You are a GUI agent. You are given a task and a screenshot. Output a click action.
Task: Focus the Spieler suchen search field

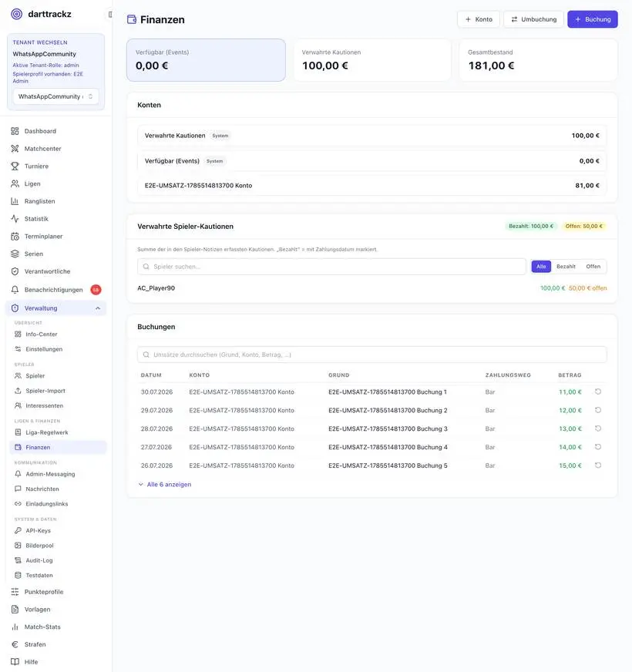pyautogui.click(x=332, y=267)
